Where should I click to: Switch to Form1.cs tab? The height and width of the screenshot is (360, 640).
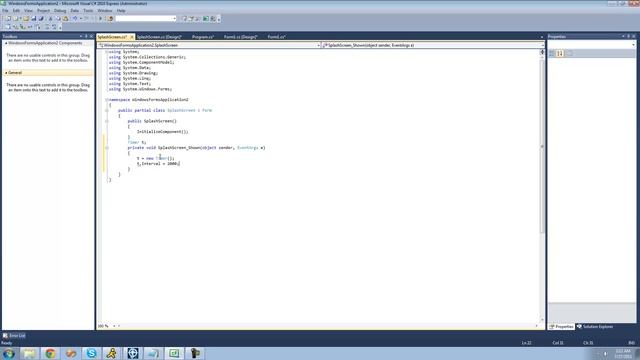(x=276, y=37)
